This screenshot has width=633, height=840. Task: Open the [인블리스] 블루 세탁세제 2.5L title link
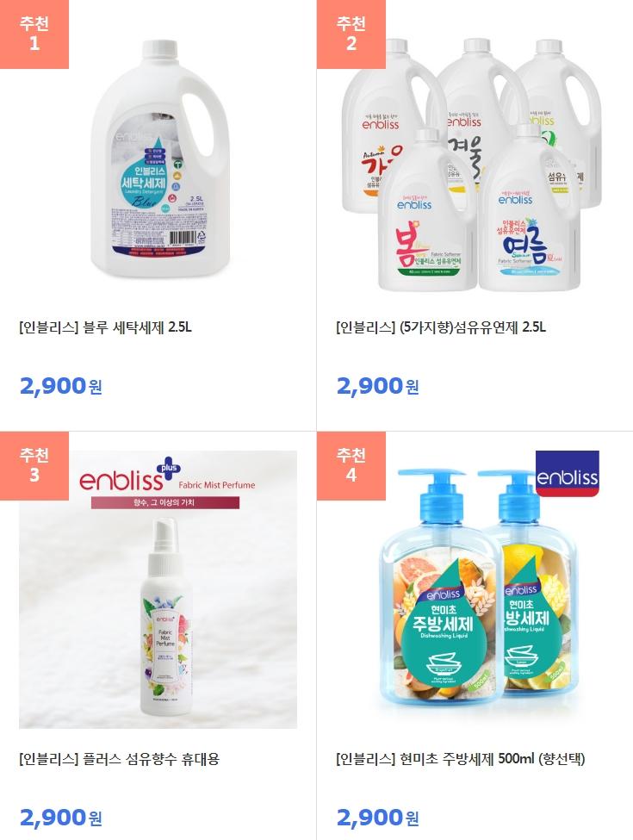[x=105, y=327]
